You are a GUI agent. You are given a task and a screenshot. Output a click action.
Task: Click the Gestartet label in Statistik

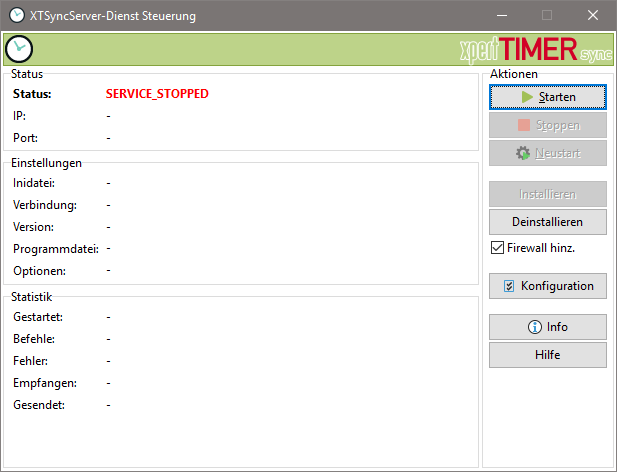pos(38,317)
